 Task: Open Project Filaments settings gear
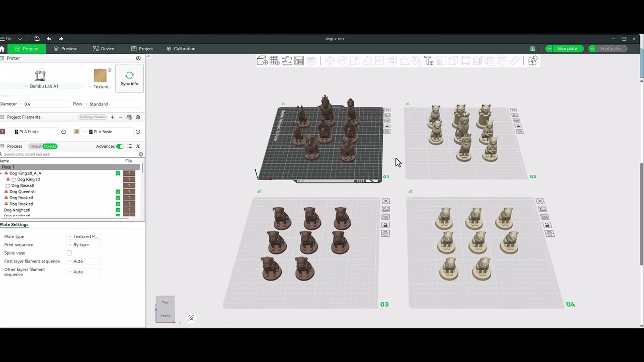click(x=138, y=117)
